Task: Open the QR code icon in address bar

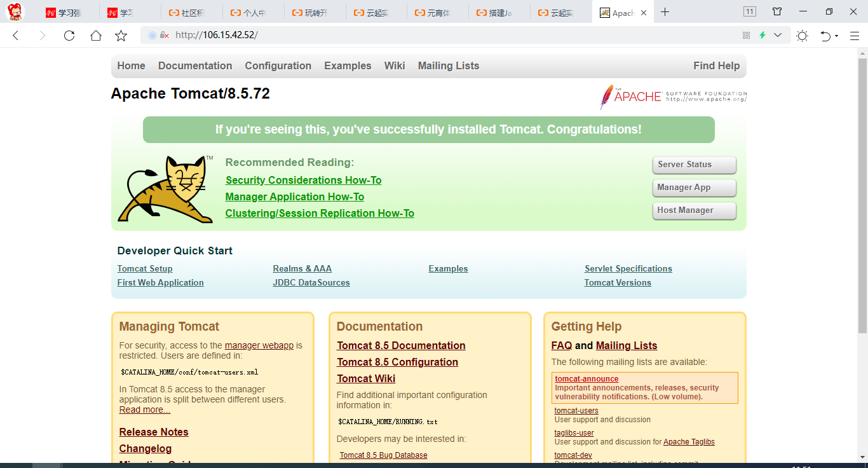Action: pyautogui.click(x=747, y=36)
